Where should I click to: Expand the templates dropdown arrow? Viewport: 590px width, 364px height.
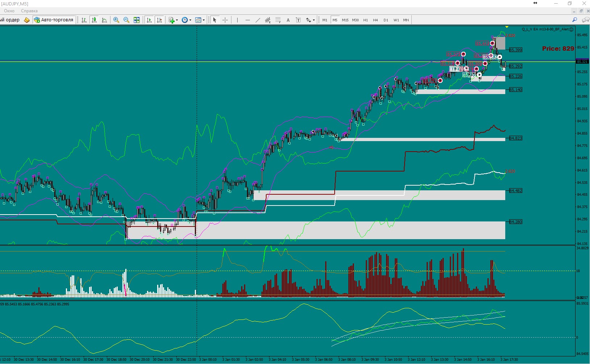(204, 20)
